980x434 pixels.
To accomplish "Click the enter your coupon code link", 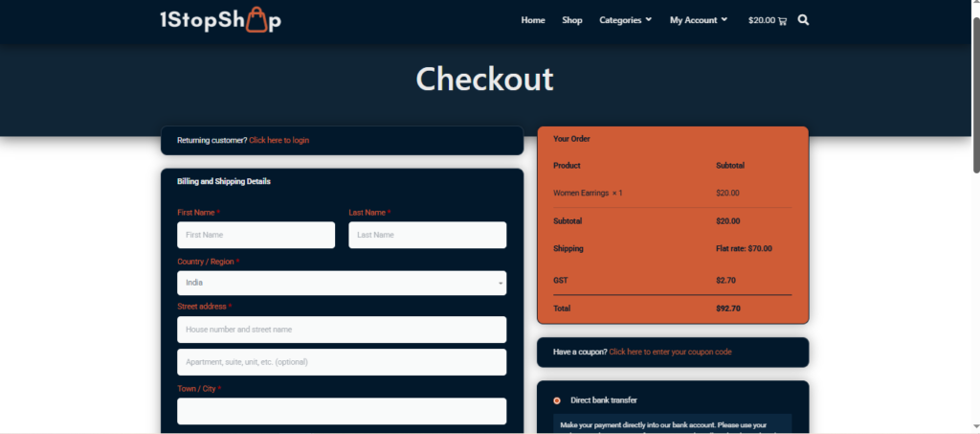I will [x=670, y=352].
